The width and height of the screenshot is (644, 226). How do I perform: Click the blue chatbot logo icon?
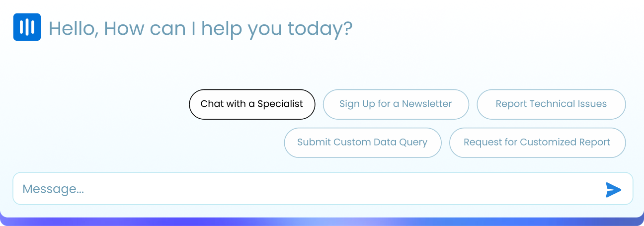tap(27, 27)
